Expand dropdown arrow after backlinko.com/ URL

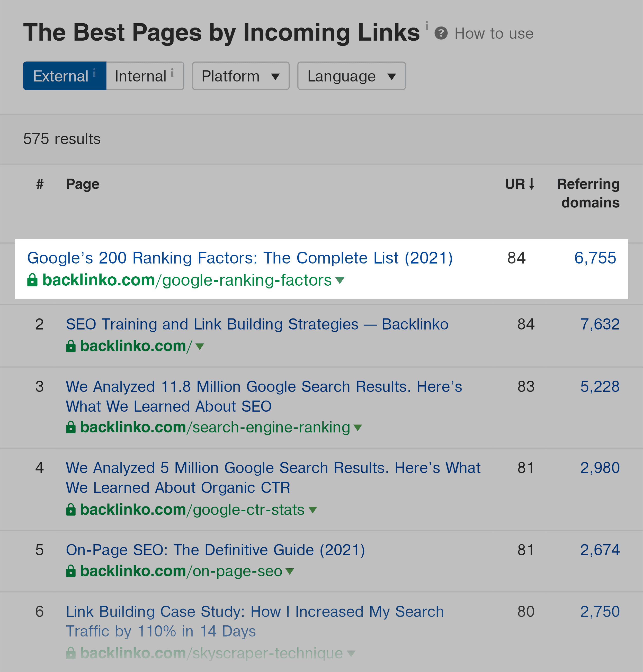coord(200,347)
